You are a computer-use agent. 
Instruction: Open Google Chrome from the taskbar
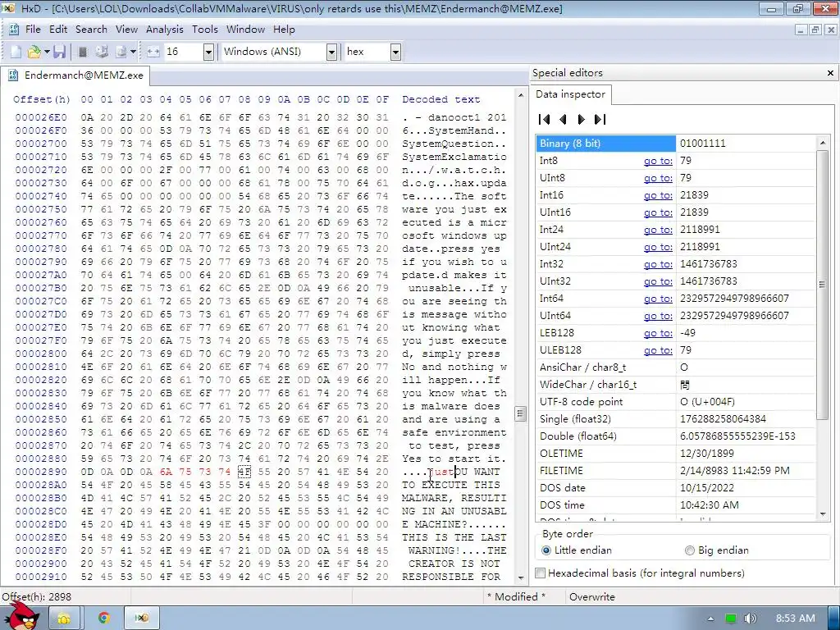(104, 618)
